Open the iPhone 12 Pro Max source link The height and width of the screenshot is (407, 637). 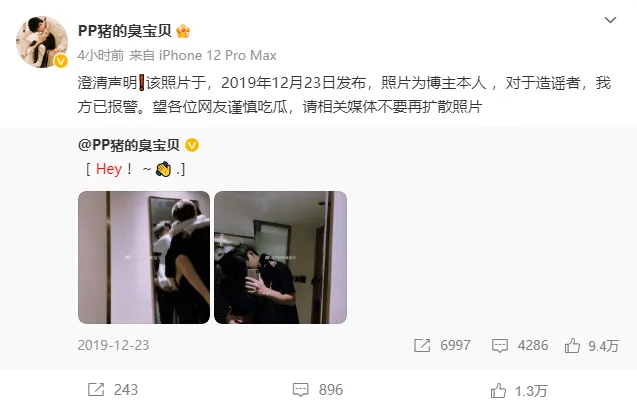click(x=217, y=55)
